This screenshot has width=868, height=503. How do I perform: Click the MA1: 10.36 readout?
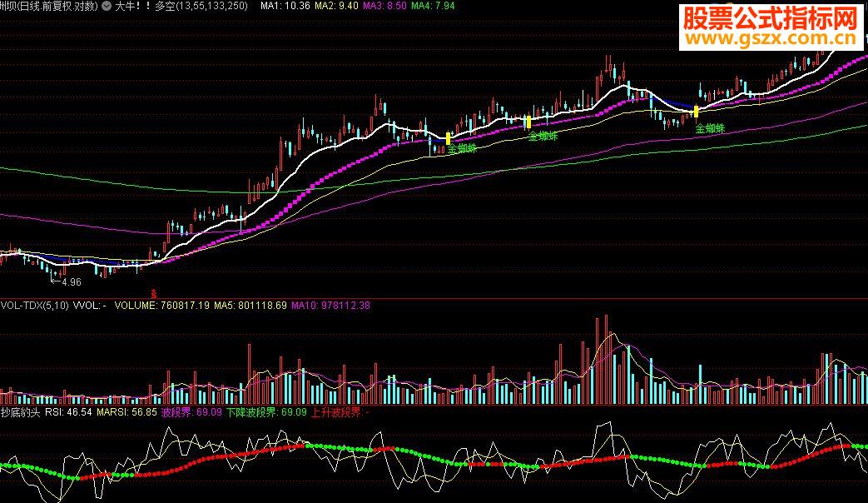[285, 6]
